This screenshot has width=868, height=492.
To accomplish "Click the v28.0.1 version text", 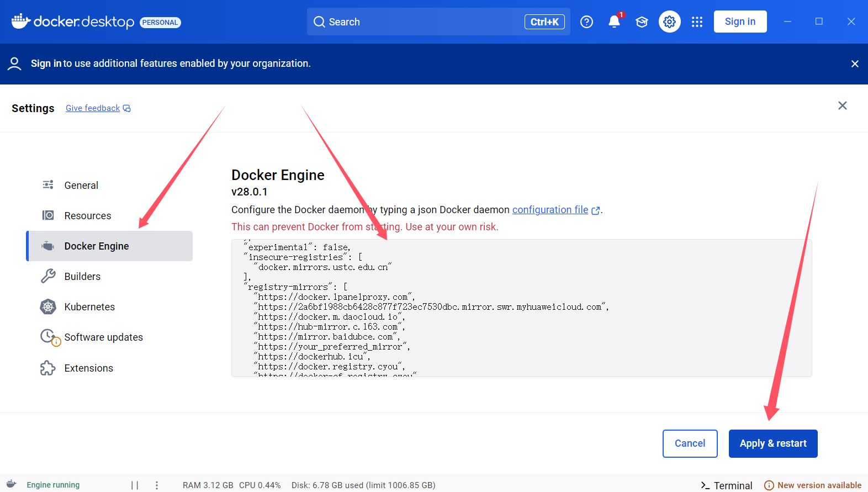I will point(250,192).
